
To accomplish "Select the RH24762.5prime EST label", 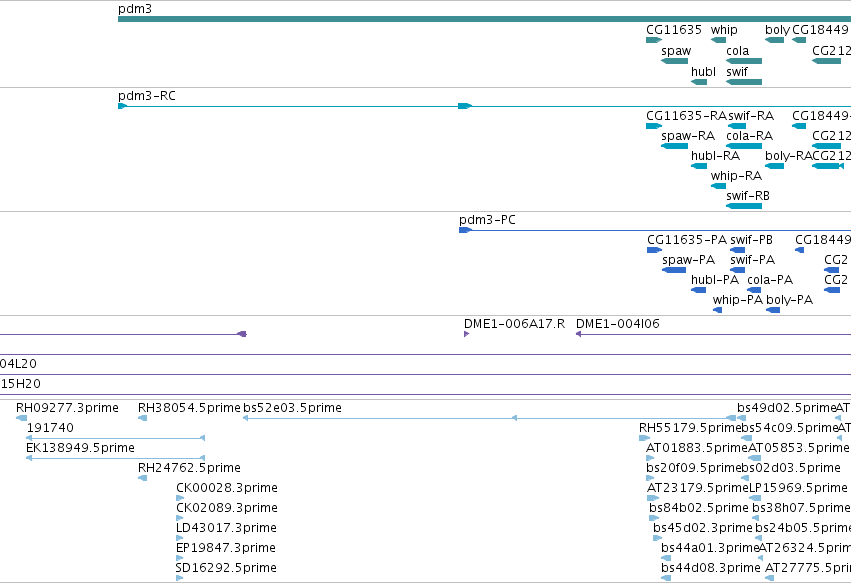I will 189,468.
